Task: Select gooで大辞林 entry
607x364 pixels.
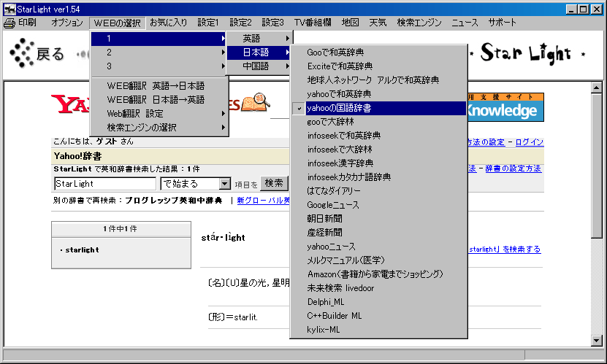Action: pyautogui.click(x=378, y=122)
